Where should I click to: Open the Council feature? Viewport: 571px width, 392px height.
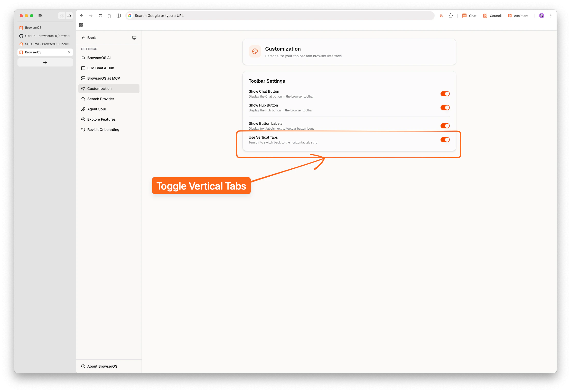(492, 16)
